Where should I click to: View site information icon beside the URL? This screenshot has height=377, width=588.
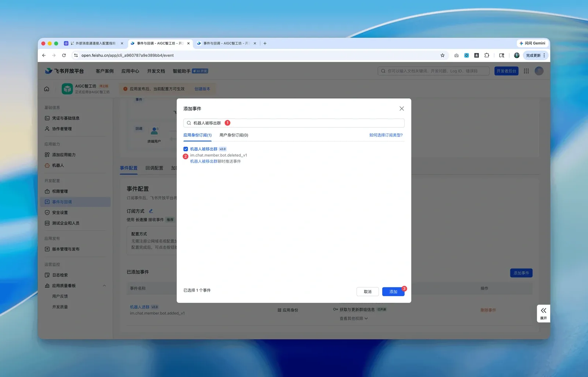[76, 55]
